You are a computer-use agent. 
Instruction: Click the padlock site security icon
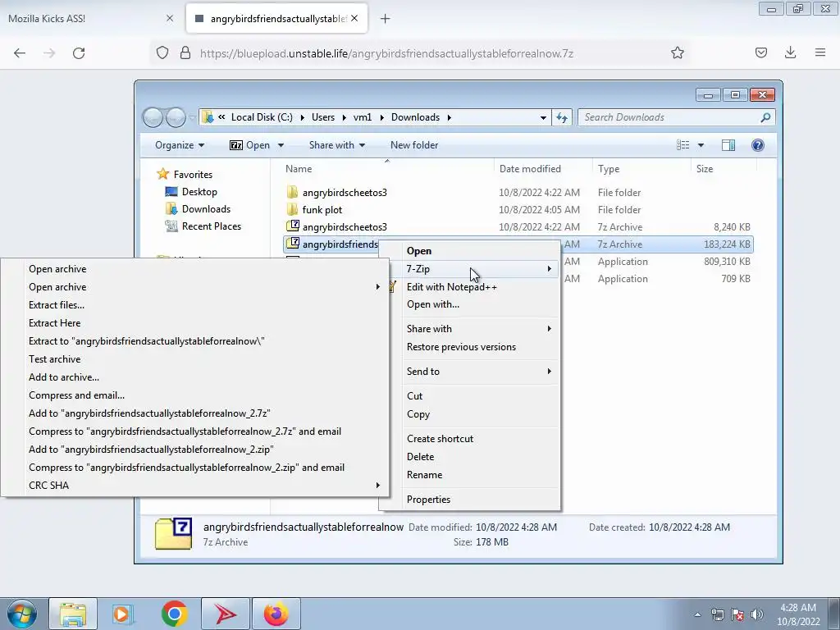[x=185, y=53]
